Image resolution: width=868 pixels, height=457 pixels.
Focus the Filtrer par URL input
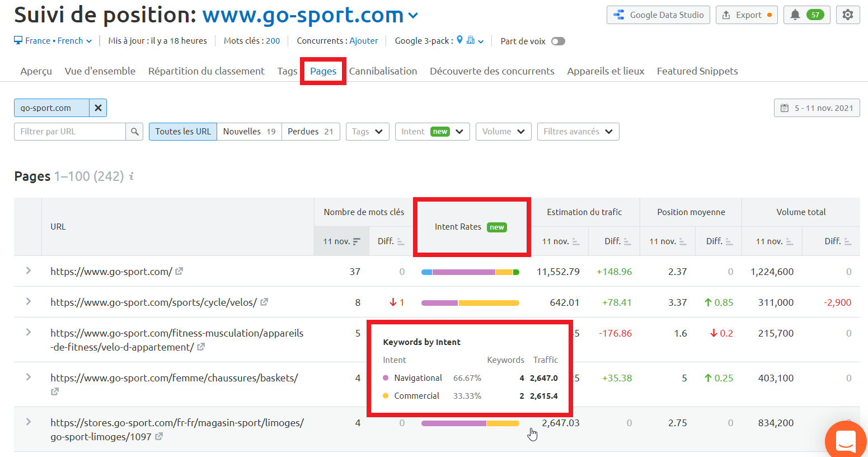pos(70,132)
